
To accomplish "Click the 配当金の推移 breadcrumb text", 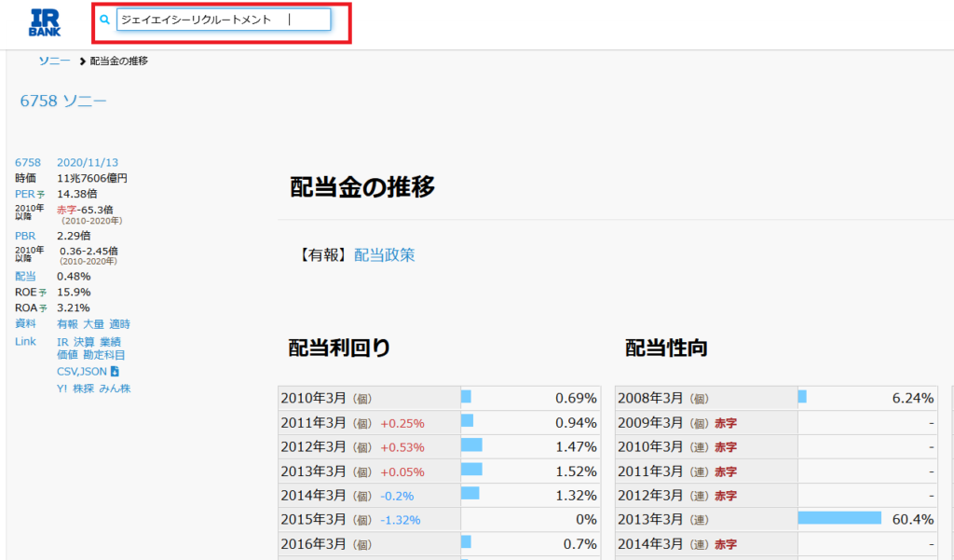I will [x=118, y=61].
